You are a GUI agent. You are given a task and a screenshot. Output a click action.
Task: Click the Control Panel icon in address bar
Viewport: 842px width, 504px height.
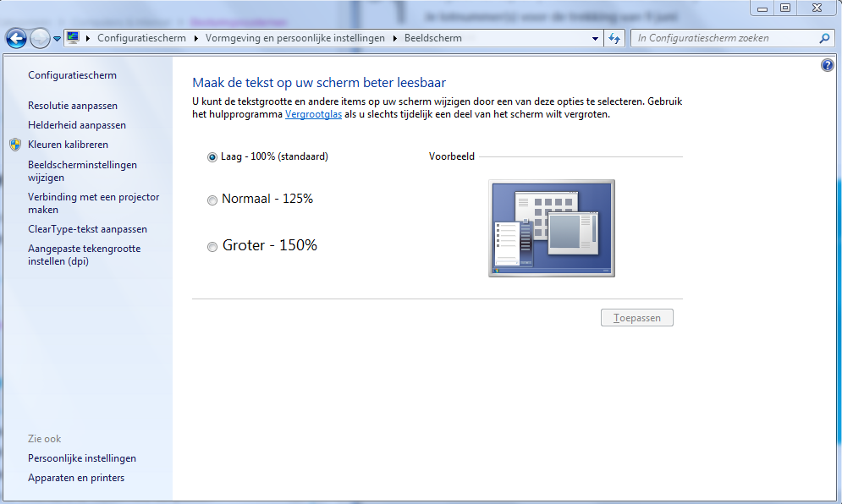coord(74,38)
